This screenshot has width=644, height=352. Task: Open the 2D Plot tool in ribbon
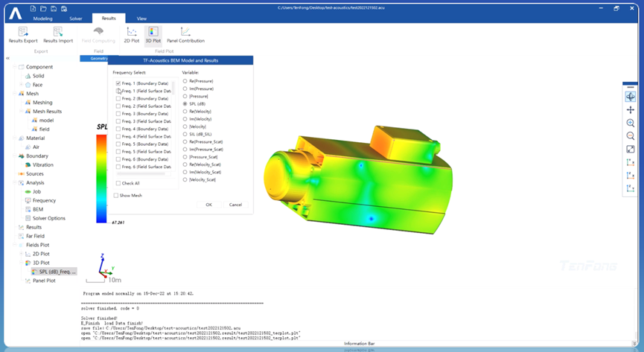click(132, 35)
